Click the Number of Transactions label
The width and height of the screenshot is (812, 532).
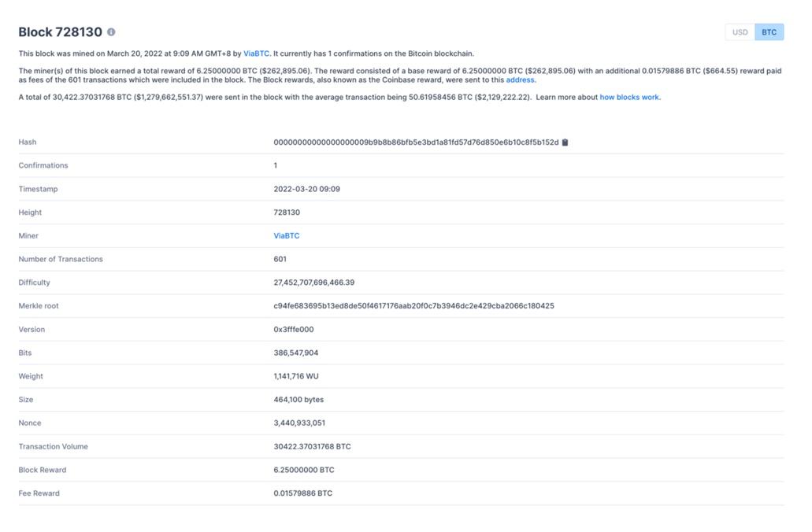pos(61,259)
